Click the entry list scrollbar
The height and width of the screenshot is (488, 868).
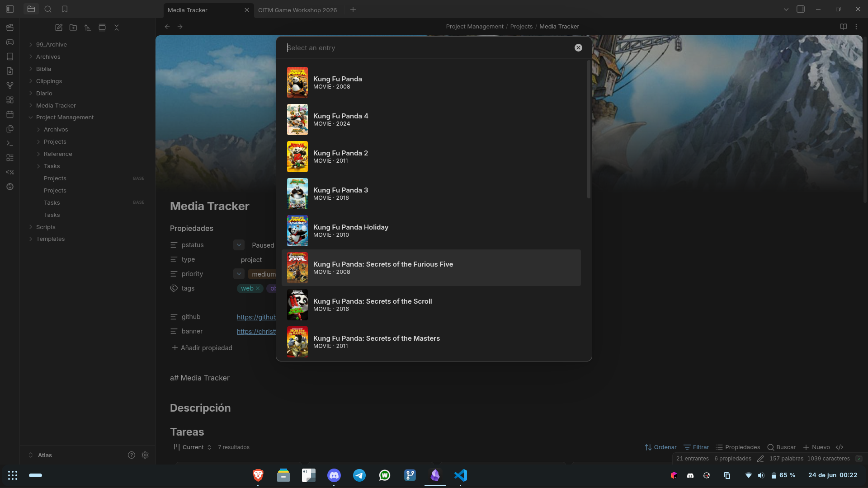[589, 129]
